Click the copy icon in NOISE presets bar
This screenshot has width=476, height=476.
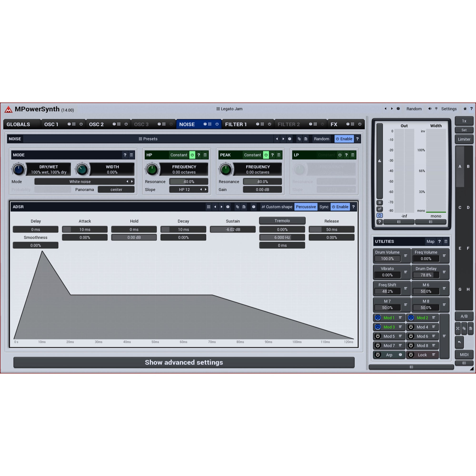299,139
